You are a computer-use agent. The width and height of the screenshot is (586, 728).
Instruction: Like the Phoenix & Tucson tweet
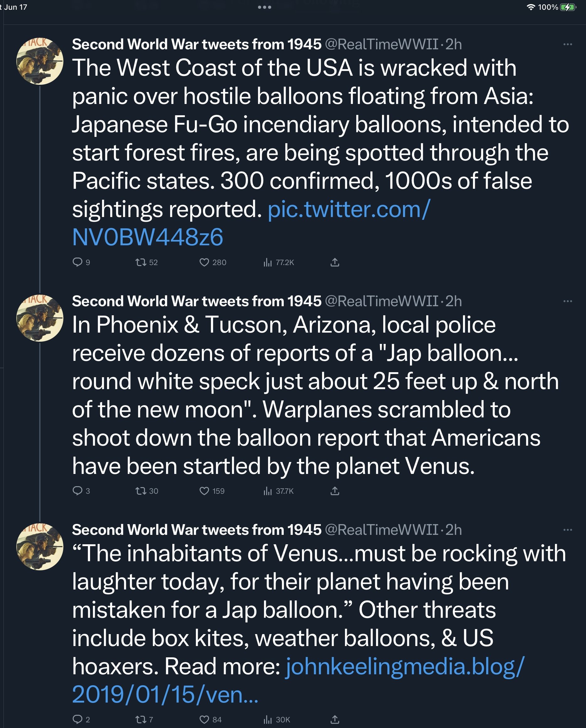[204, 491]
